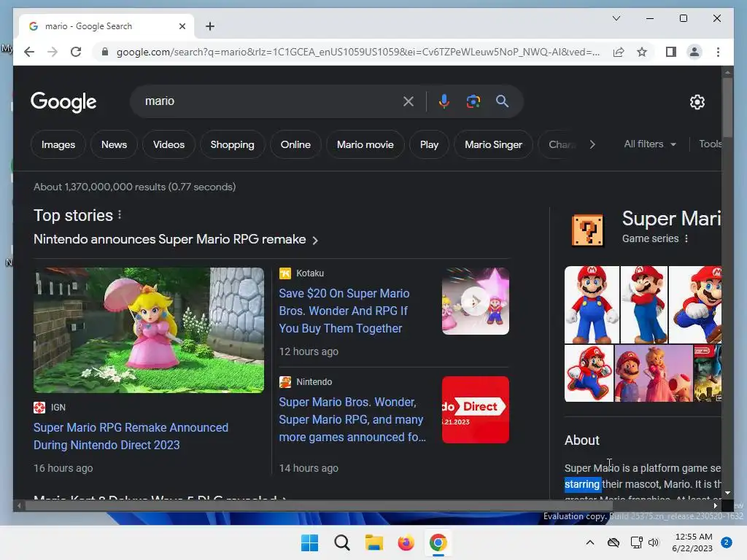
Task: Go back with the browser back arrow
Action: coord(29,52)
